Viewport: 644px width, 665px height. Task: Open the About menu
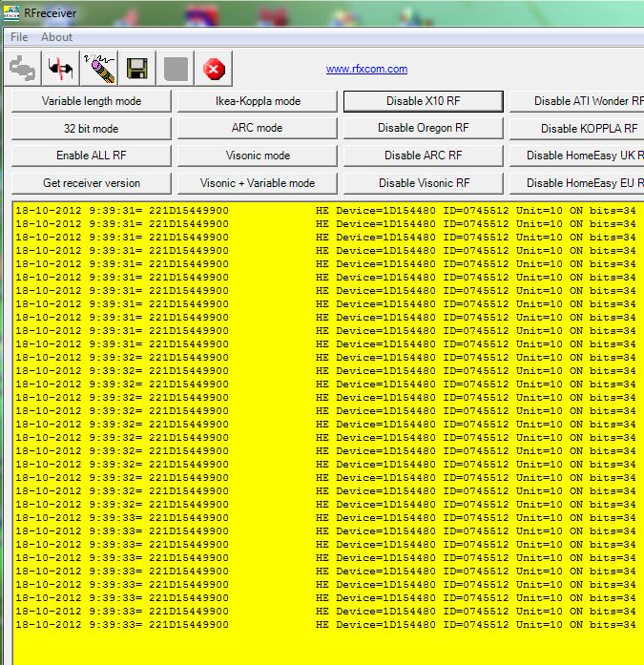tap(56, 37)
